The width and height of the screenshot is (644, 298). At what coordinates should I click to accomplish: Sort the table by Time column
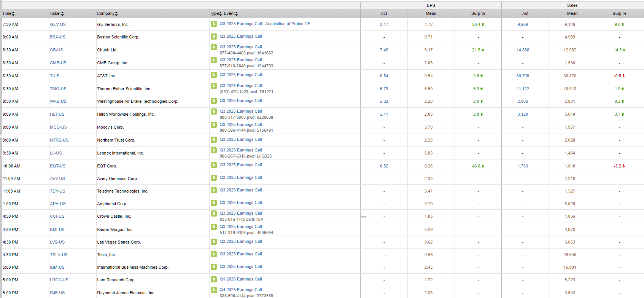[x=8, y=14]
